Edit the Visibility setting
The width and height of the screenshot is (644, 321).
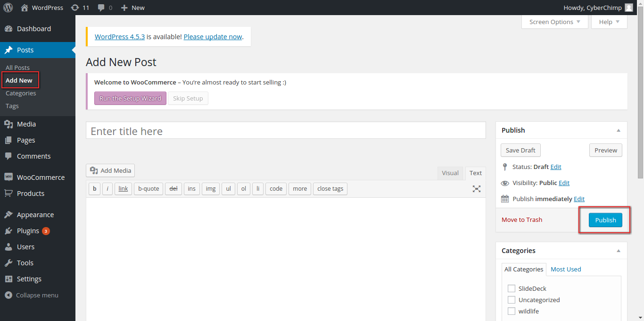564,183
